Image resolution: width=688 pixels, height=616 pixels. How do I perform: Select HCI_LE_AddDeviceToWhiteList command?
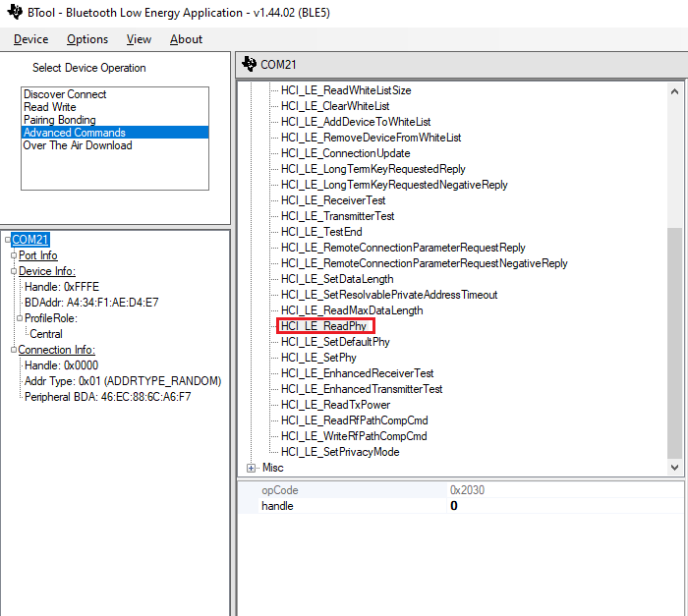tap(356, 122)
